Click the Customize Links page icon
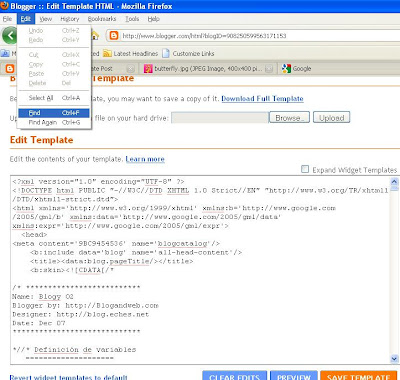This screenshot has height=380, width=400. [166, 53]
